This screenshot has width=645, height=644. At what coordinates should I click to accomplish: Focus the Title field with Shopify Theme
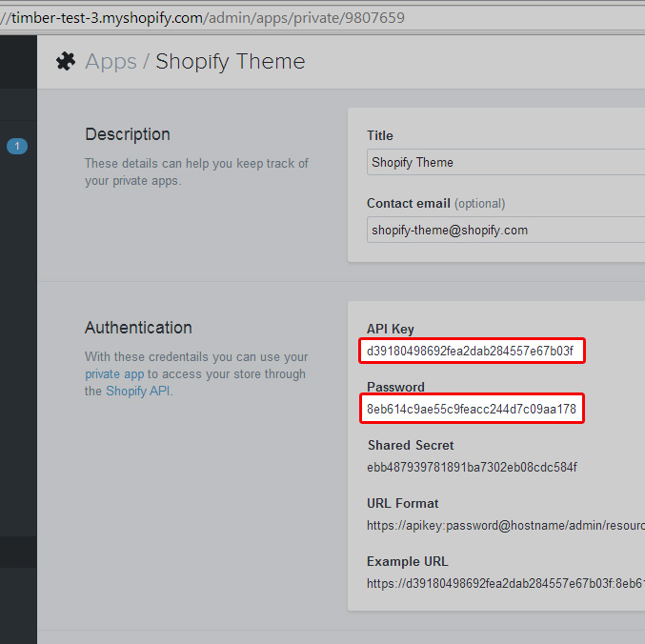click(506, 163)
